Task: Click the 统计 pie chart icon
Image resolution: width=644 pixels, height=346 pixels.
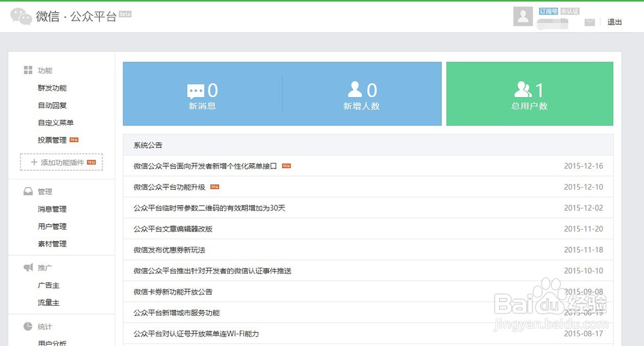Action: click(x=28, y=326)
